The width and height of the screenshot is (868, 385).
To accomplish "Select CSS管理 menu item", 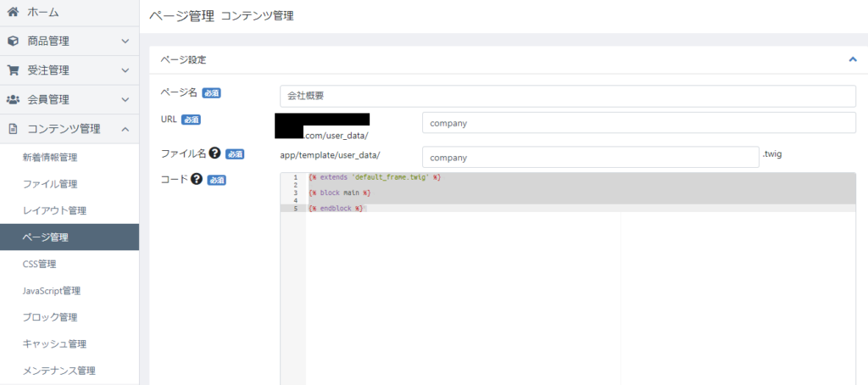I will (39, 264).
